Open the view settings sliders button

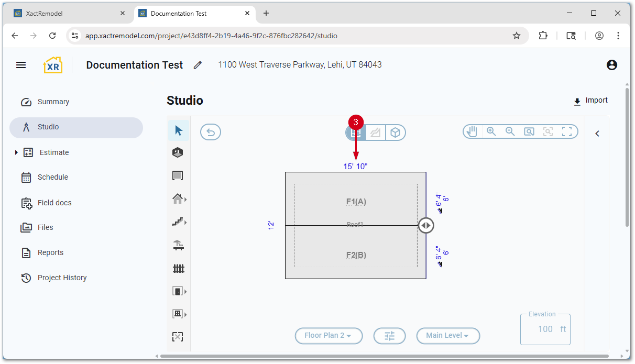pos(389,336)
